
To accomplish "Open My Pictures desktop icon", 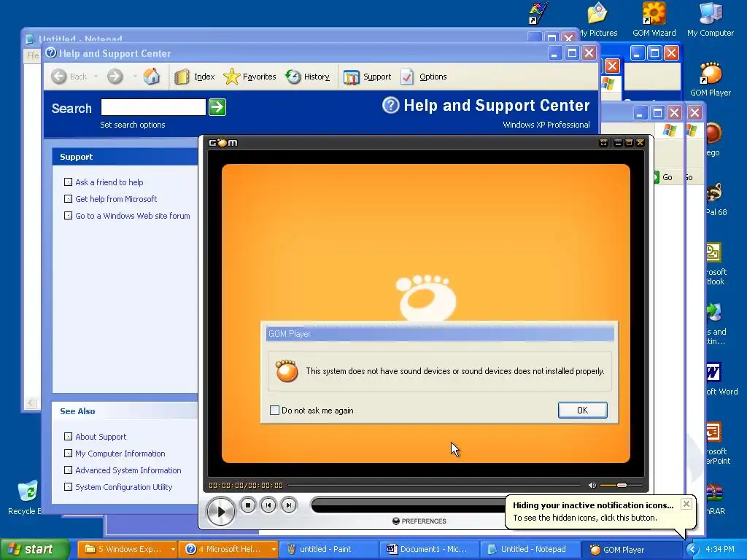I will (x=598, y=19).
